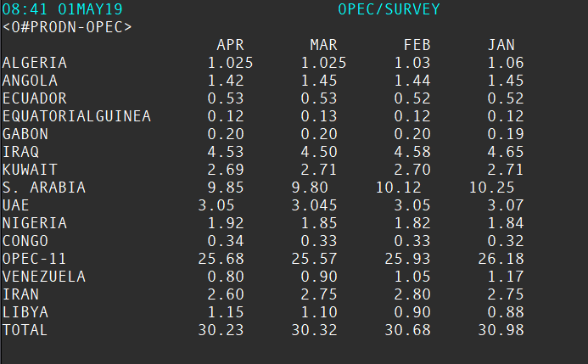Viewport: 588px width, 364px height.
Task: Select Angola's FEB value 1.44
Action: [x=412, y=81]
